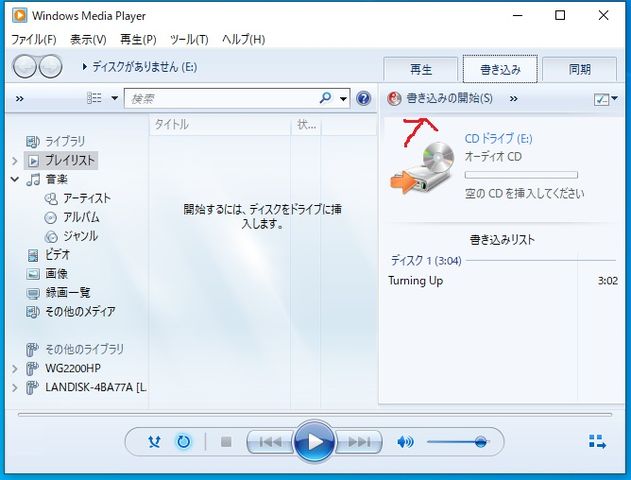Click the プレイリスト playlist icon
631x480 pixels.
pyautogui.click(x=33, y=161)
